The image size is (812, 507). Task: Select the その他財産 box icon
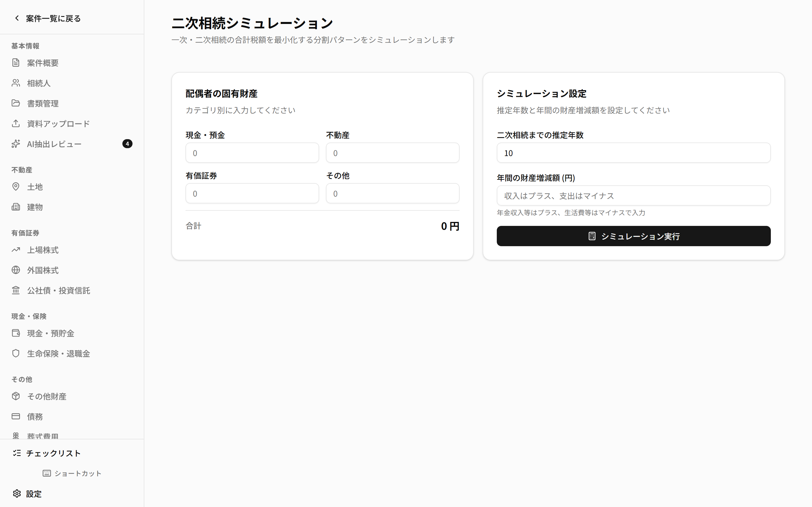coord(16,396)
